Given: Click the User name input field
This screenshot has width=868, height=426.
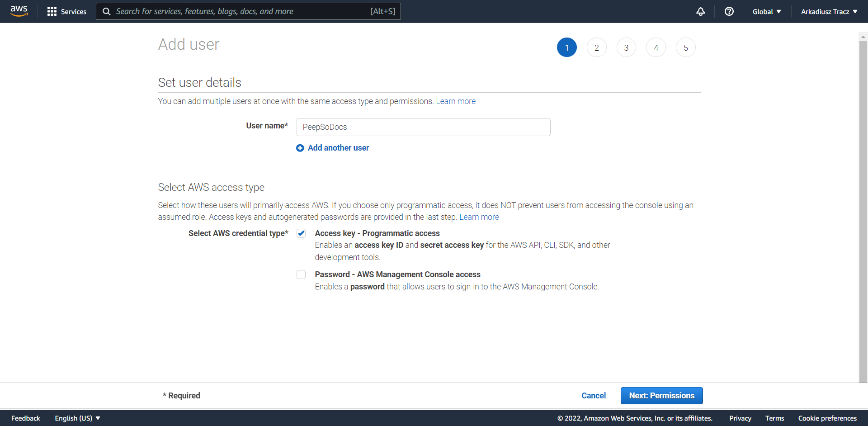Looking at the screenshot, I should click(423, 127).
